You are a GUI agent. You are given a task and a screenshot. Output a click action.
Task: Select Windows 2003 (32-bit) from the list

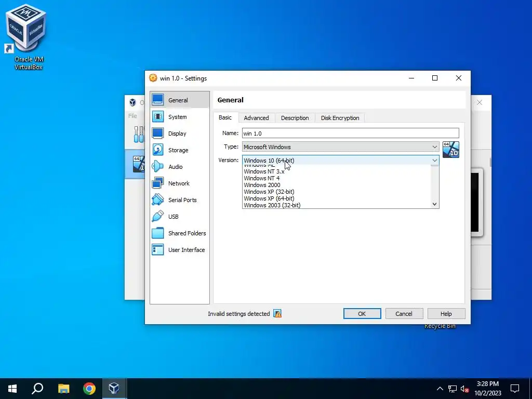(336, 205)
